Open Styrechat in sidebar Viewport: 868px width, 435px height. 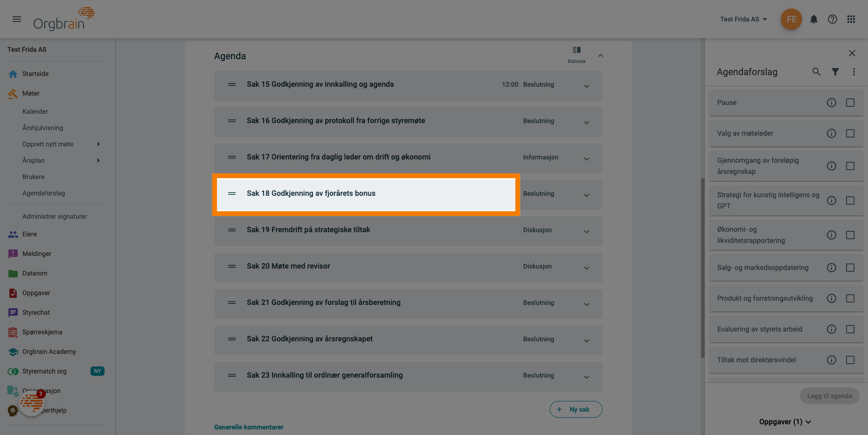point(36,312)
